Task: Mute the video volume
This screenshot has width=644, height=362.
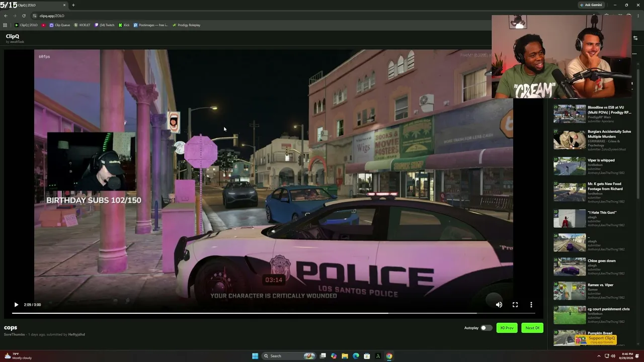Action: click(499, 305)
